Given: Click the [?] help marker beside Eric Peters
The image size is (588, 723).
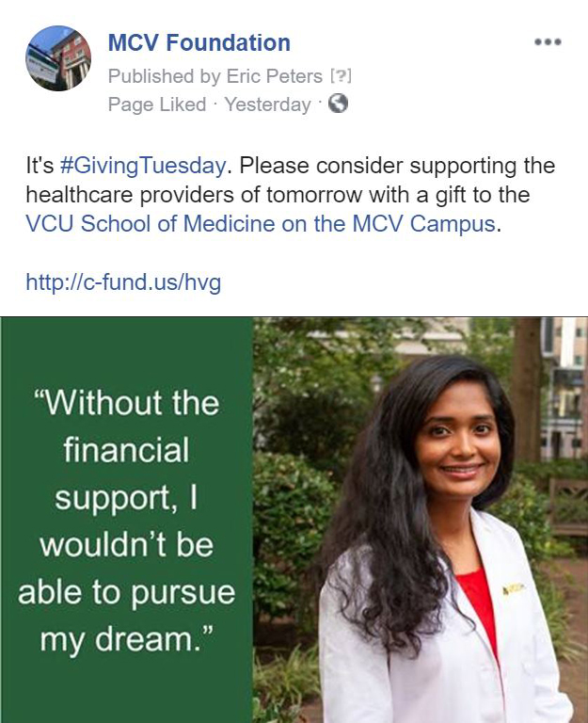Looking at the screenshot, I should 341,76.
